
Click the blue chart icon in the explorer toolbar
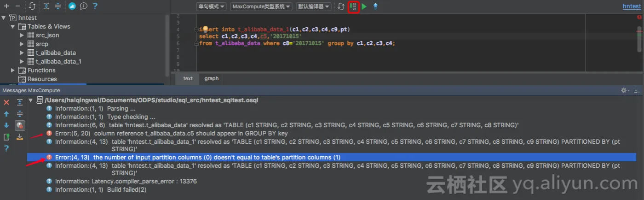pos(72,6)
